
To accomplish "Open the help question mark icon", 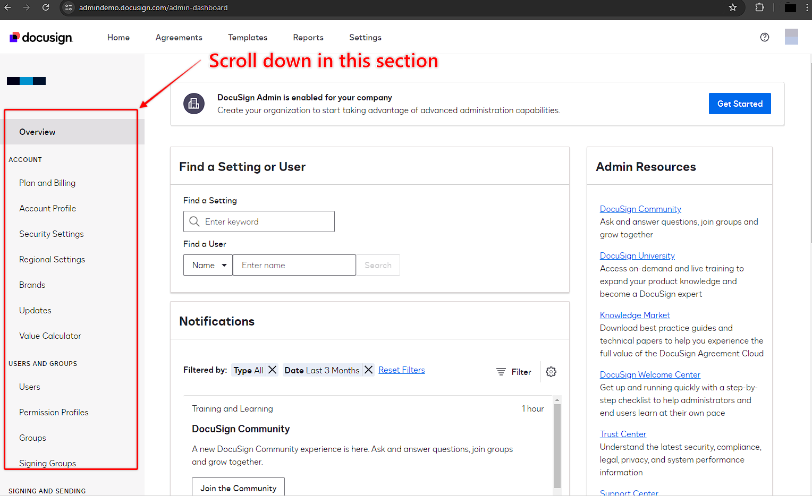I will pos(765,37).
